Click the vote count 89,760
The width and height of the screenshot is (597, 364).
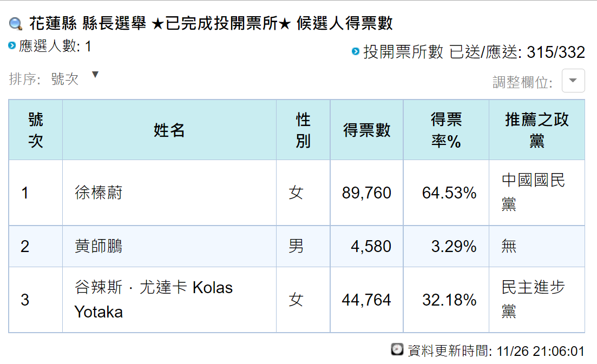point(366,193)
